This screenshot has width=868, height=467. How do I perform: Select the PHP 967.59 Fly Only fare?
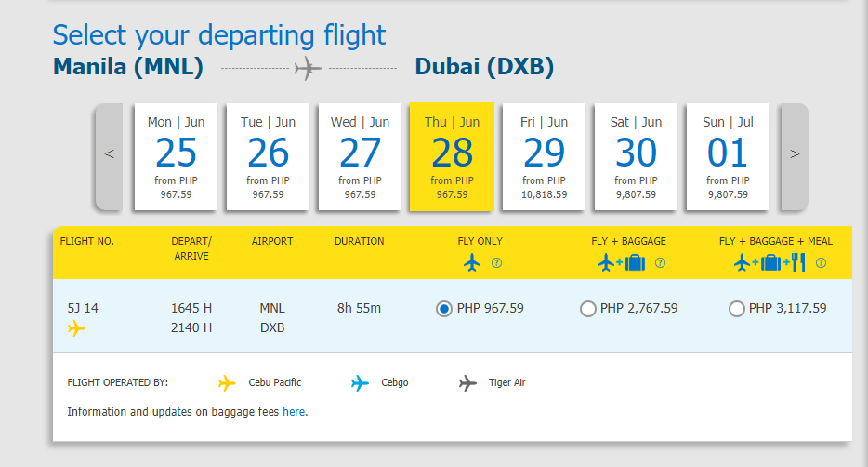(444, 309)
